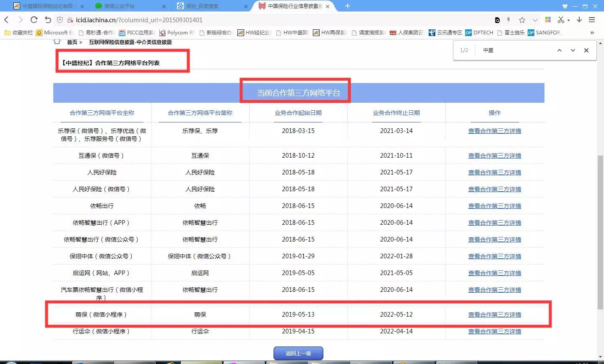This screenshot has width=604, height=364.
Task: Click the undo-close restore arrow icon
Action: tap(48, 20)
